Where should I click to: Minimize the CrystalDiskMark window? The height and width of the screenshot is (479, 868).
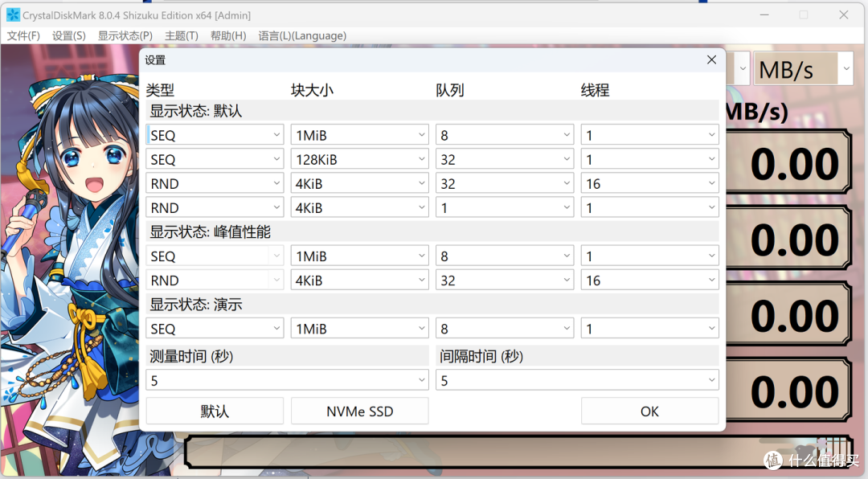pyautogui.click(x=764, y=15)
